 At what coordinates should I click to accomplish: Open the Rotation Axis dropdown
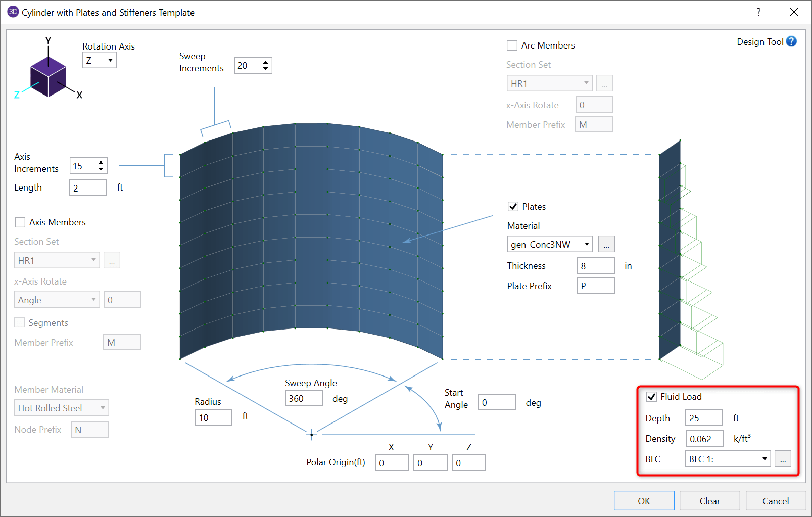100,61
